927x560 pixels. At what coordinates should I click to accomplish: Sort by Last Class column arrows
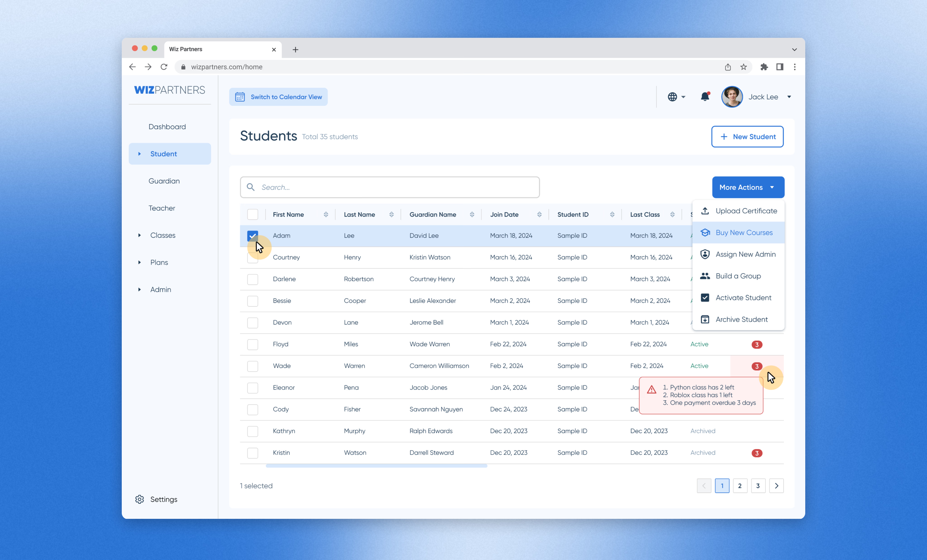[x=672, y=214]
